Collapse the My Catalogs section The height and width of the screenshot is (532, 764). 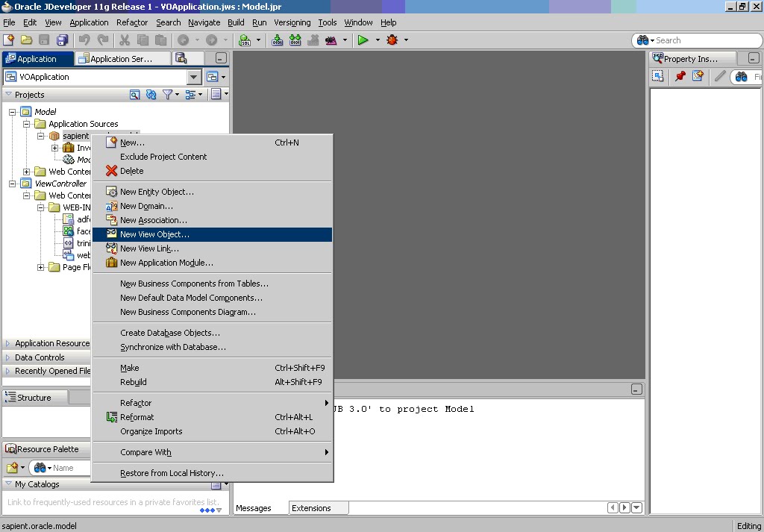click(x=8, y=484)
